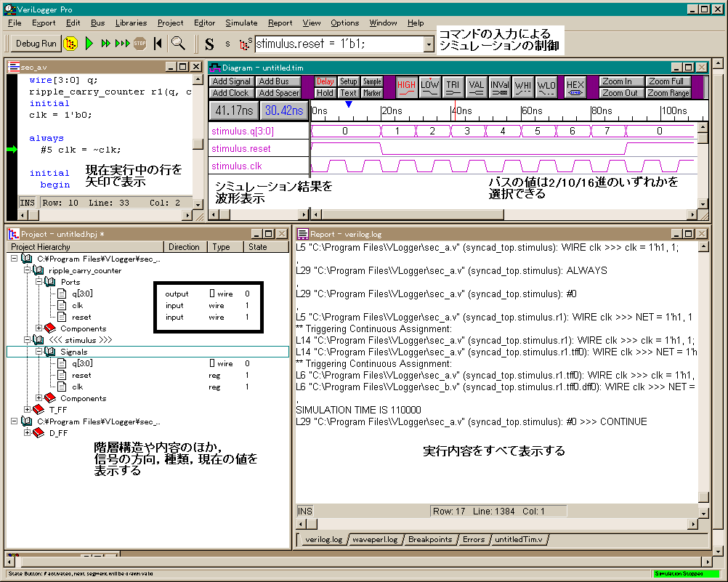Click the INVal invalid state button

coord(500,87)
